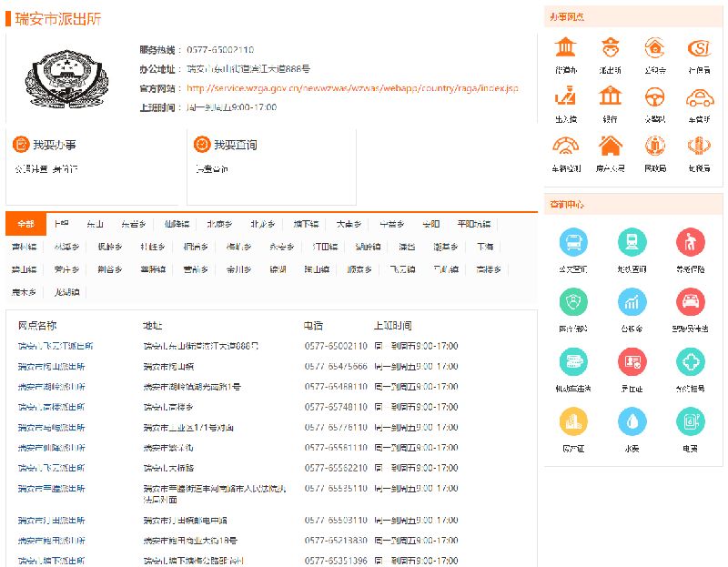Viewport: 728px width, 567px height.
Task: Open the 房产公司 house icon
Action: pyautogui.click(x=611, y=146)
